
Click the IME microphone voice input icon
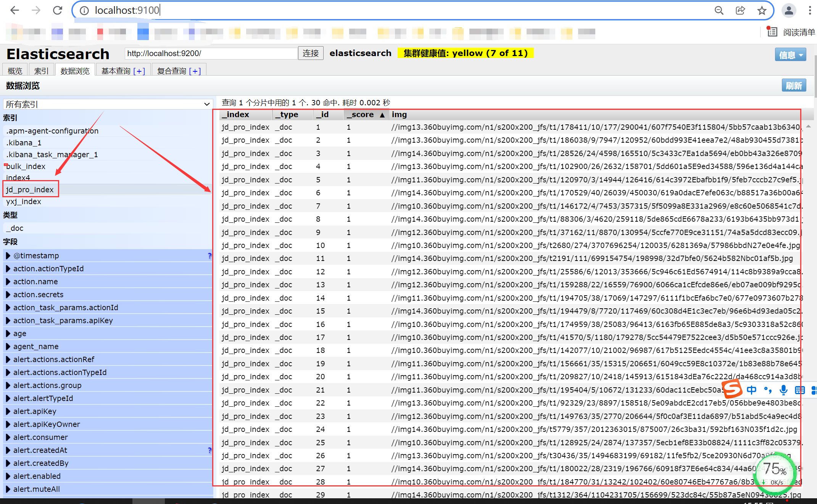(783, 390)
